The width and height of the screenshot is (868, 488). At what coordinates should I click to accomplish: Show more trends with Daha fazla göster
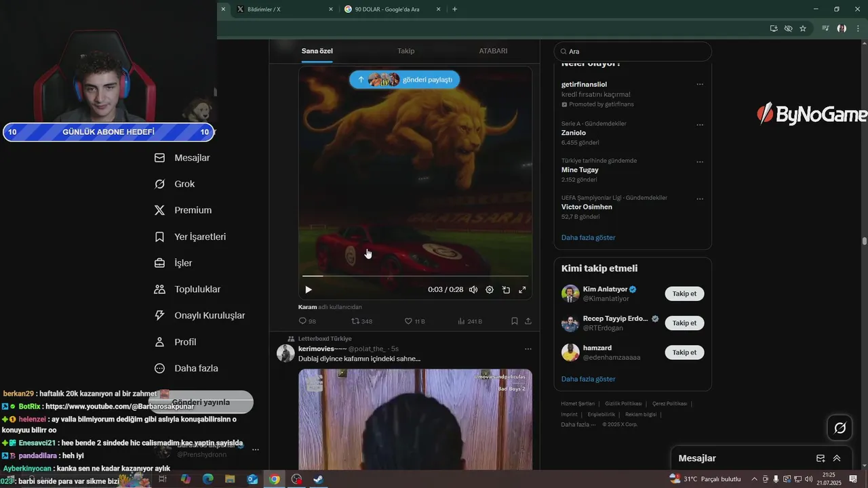click(x=589, y=238)
